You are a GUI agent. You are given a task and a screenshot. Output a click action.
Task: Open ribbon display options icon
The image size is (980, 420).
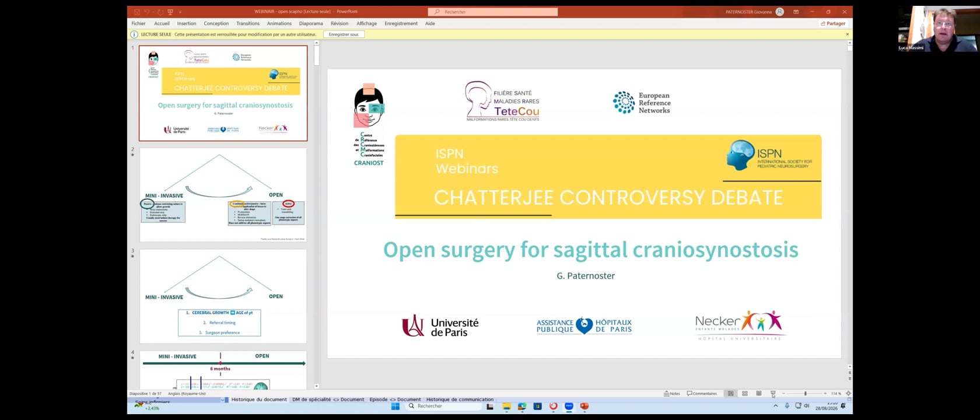tap(796, 12)
